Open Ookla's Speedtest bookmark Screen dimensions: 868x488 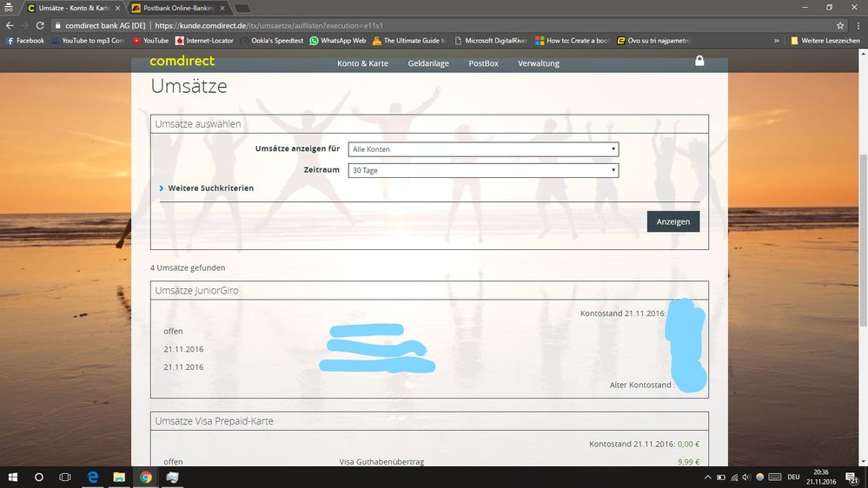[272, 41]
